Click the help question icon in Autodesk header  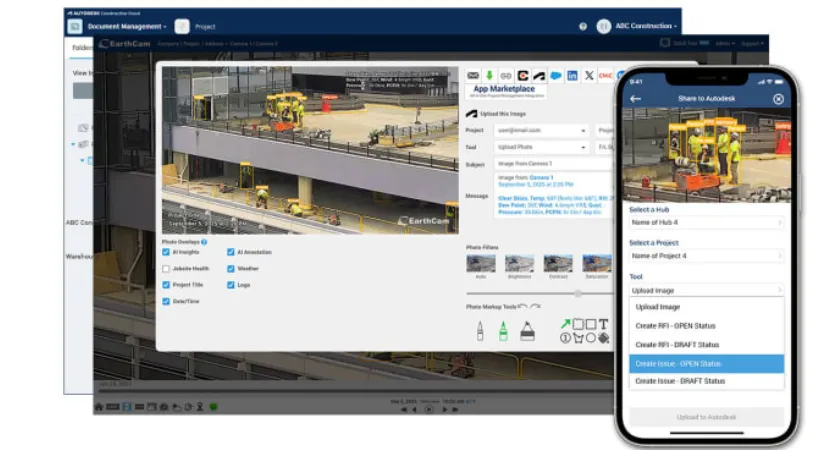click(583, 26)
